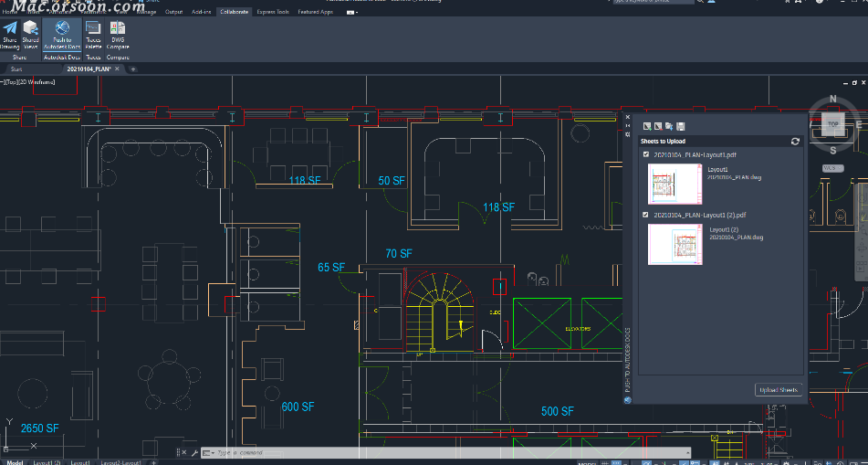Image resolution: width=868 pixels, height=465 pixels.
Task: Select the 50 SF area label
Action: [392, 181]
